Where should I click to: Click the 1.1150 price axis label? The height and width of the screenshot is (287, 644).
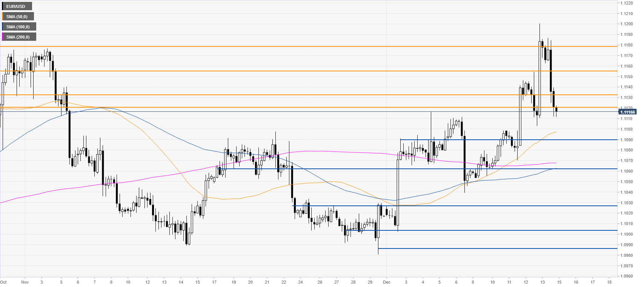pos(627,77)
